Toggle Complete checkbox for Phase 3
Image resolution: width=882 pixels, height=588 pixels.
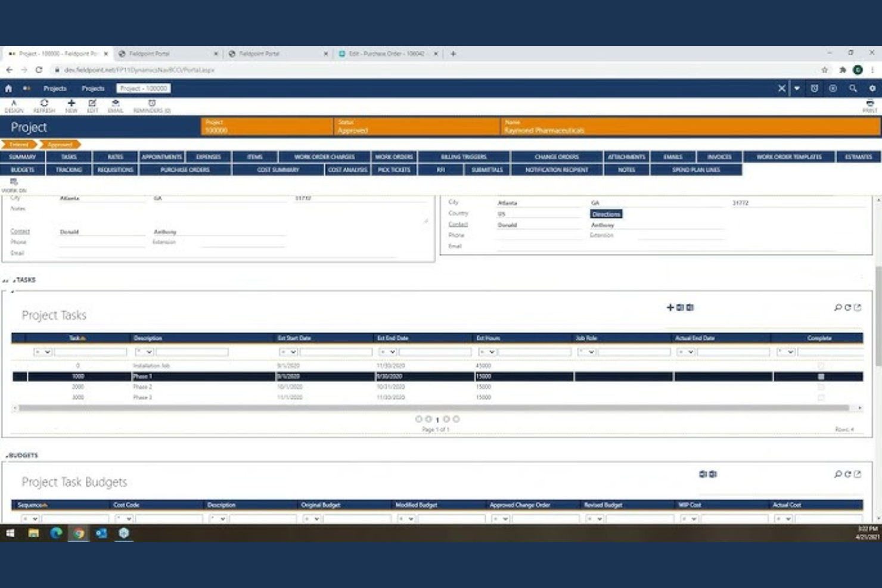click(x=821, y=397)
